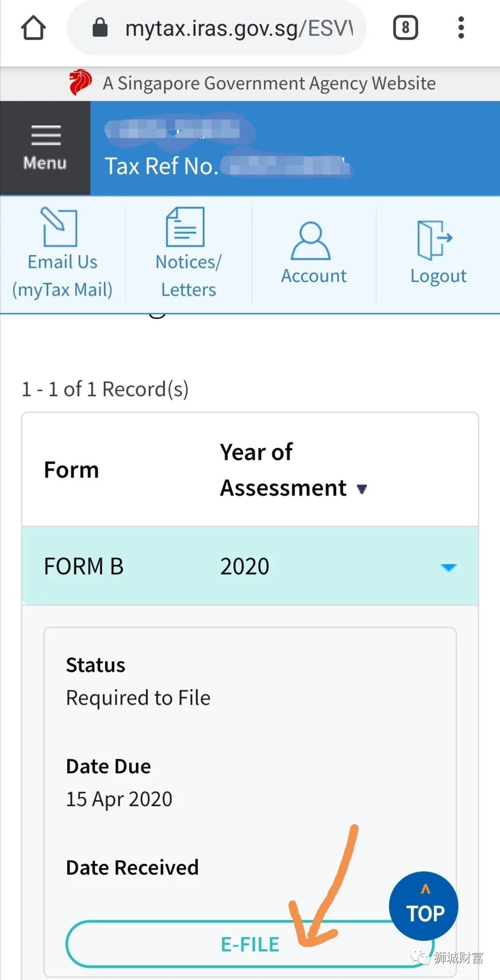
Task: Click the Email Us envelope icon
Action: [x=60, y=227]
